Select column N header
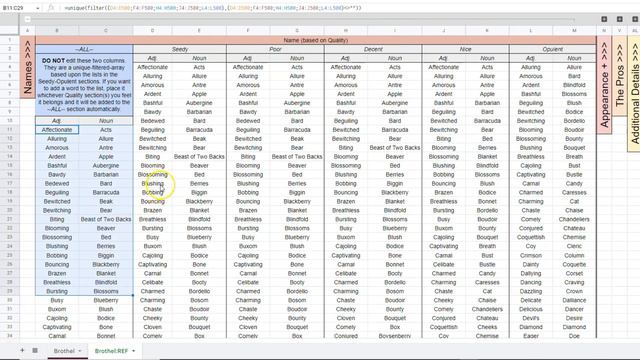The height and width of the screenshot is (360, 640). coord(604,31)
